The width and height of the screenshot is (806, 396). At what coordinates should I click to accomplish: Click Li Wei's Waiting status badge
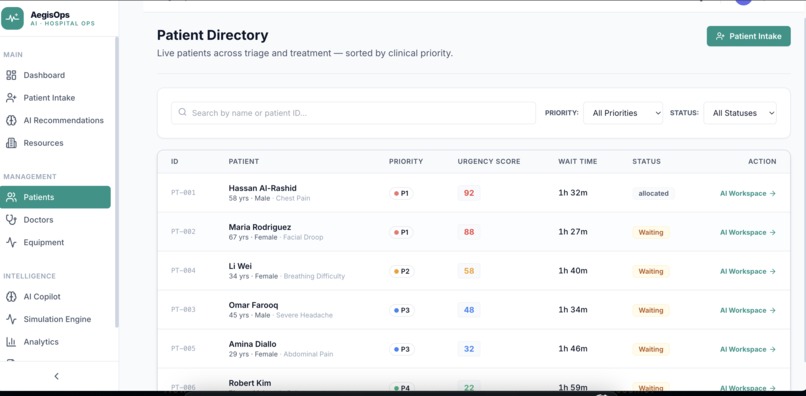[x=651, y=272]
